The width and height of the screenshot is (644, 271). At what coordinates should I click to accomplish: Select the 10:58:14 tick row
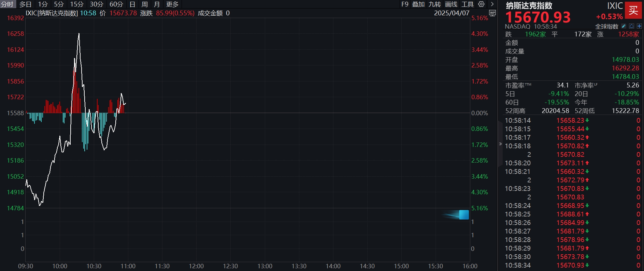point(572,120)
